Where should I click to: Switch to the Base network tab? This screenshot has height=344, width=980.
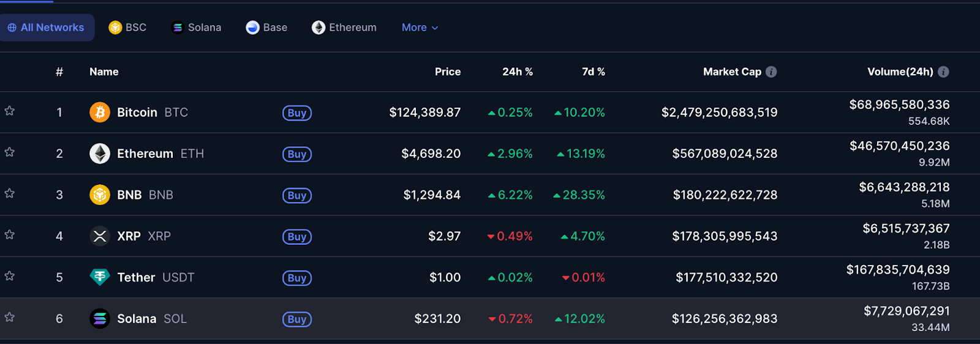coord(266,28)
